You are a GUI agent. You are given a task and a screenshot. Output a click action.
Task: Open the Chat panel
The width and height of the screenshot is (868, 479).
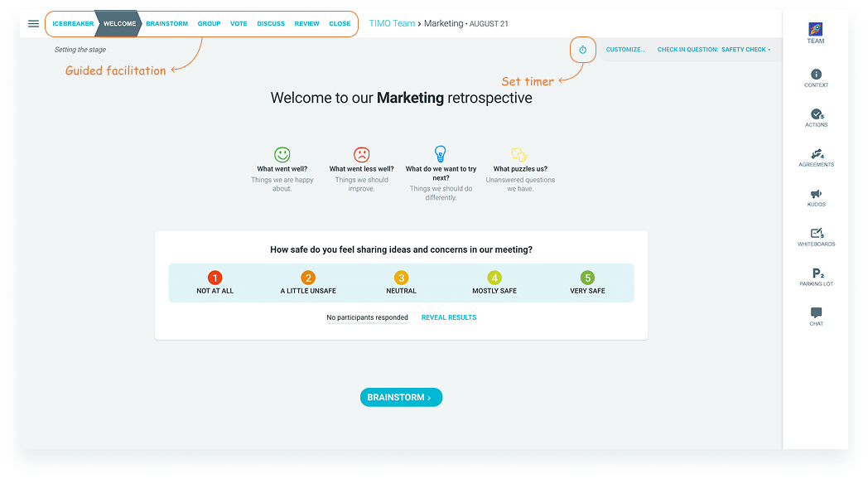tap(816, 317)
